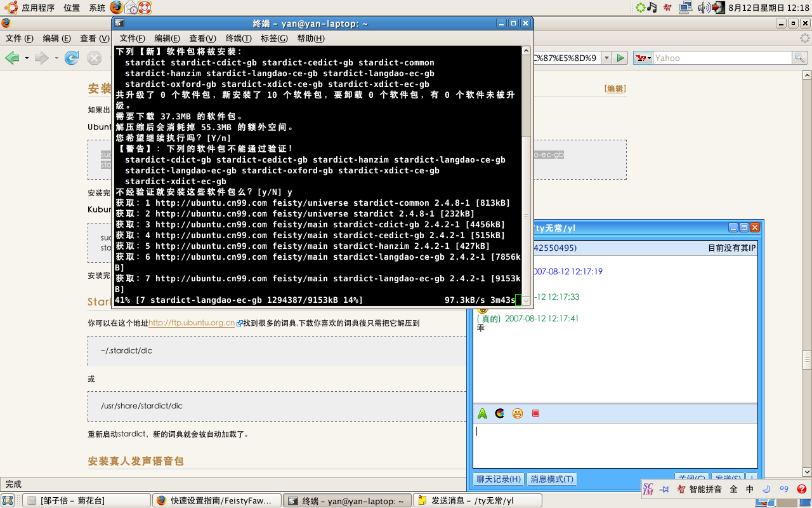Click Firefox page scrollbar down arrow
Viewport: 812px width, 508px height.
click(x=806, y=472)
